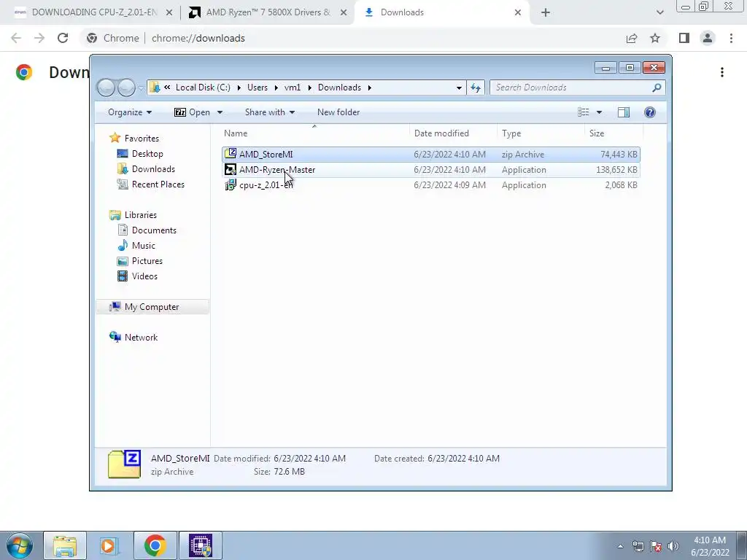Close the AMD Ryzen drivers tab
The width and height of the screenshot is (747, 560).
[x=344, y=13]
